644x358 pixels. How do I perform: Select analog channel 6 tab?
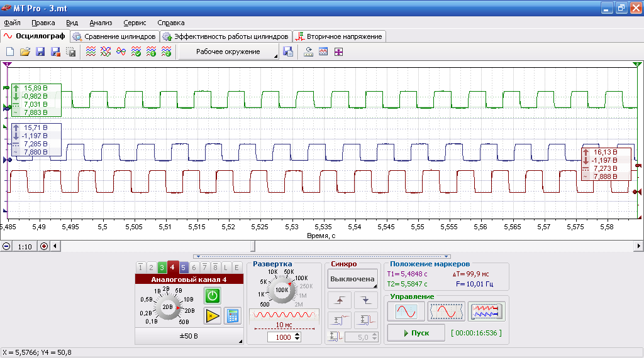194,268
